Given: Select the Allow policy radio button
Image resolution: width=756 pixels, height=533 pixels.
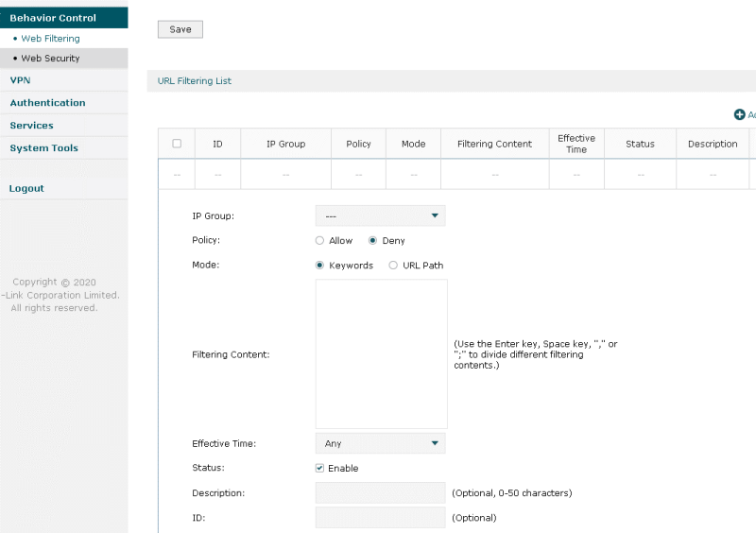Looking at the screenshot, I should click(x=319, y=240).
